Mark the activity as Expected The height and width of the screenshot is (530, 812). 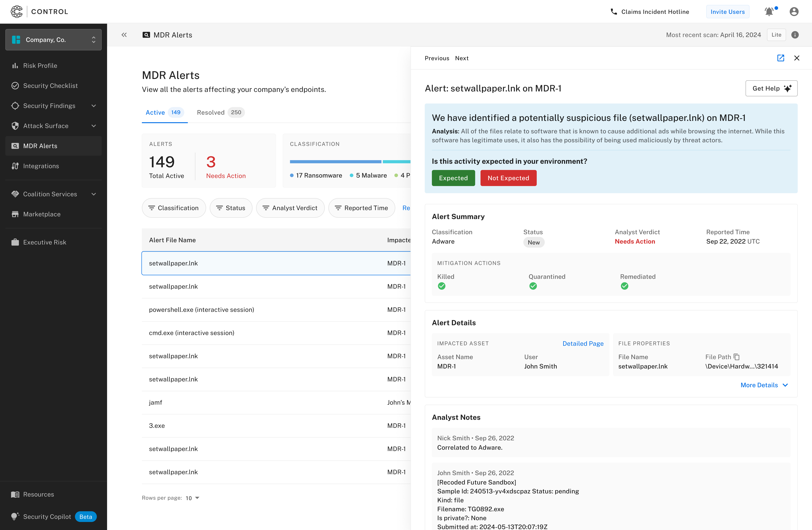point(453,178)
